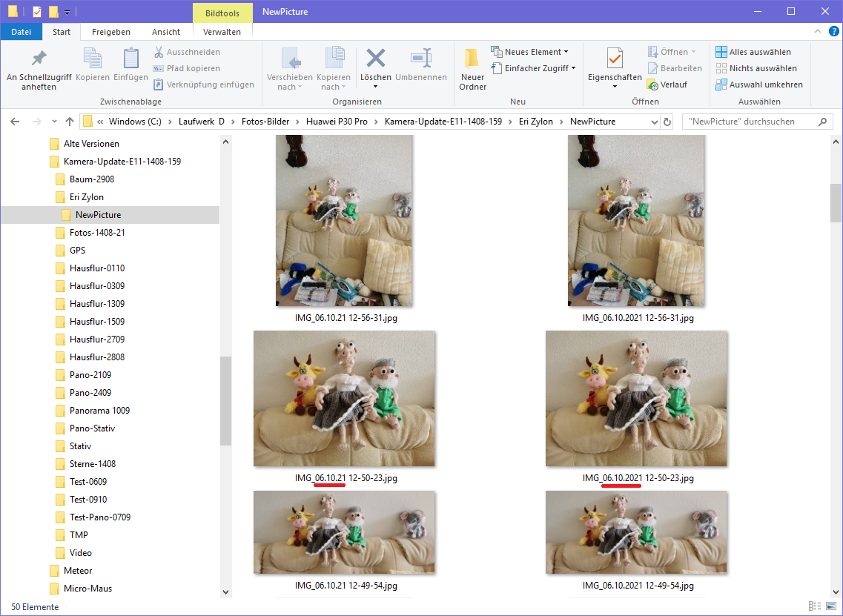Open the Verwalten tab
Image resolution: width=843 pixels, height=616 pixels.
222,32
